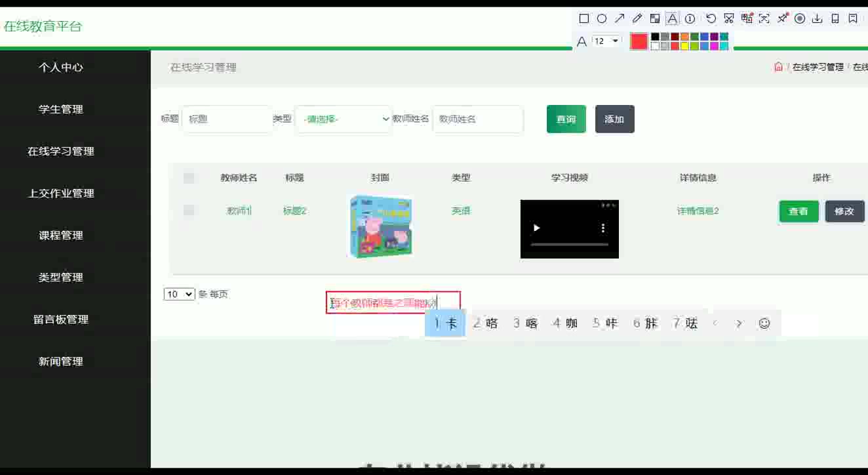
Task: Click the 详情信息2 cell text
Action: (x=698, y=211)
